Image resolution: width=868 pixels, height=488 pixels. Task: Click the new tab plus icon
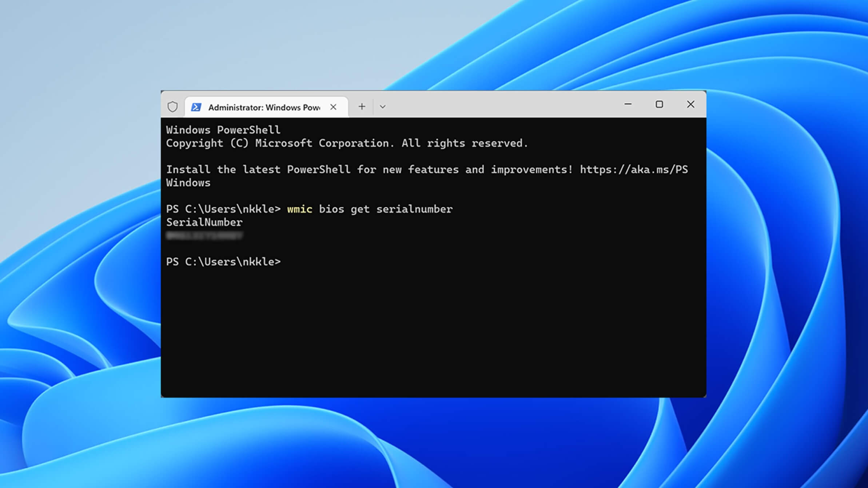[x=362, y=107]
